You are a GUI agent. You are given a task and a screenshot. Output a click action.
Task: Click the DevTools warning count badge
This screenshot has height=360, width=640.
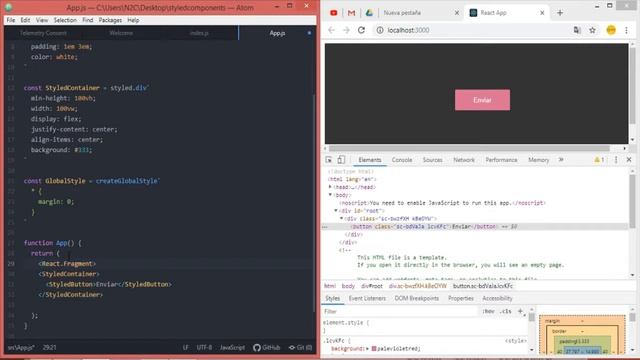click(599, 160)
